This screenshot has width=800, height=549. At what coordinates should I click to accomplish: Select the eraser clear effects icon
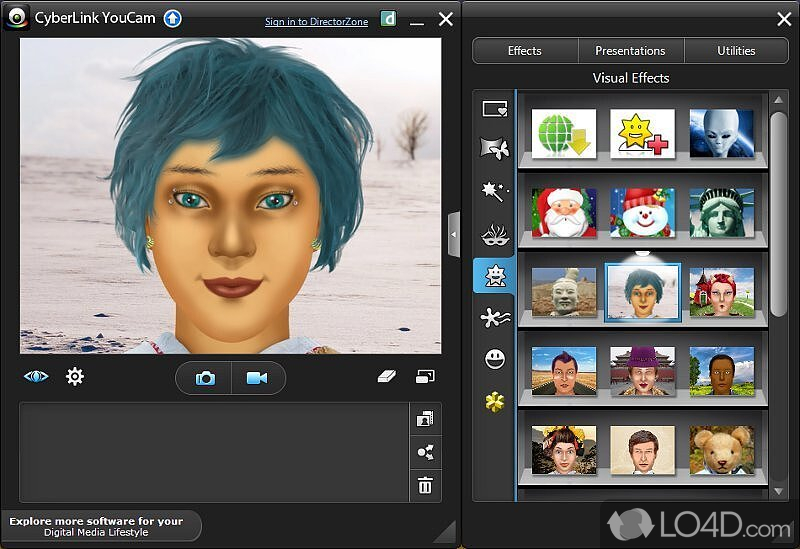388,377
